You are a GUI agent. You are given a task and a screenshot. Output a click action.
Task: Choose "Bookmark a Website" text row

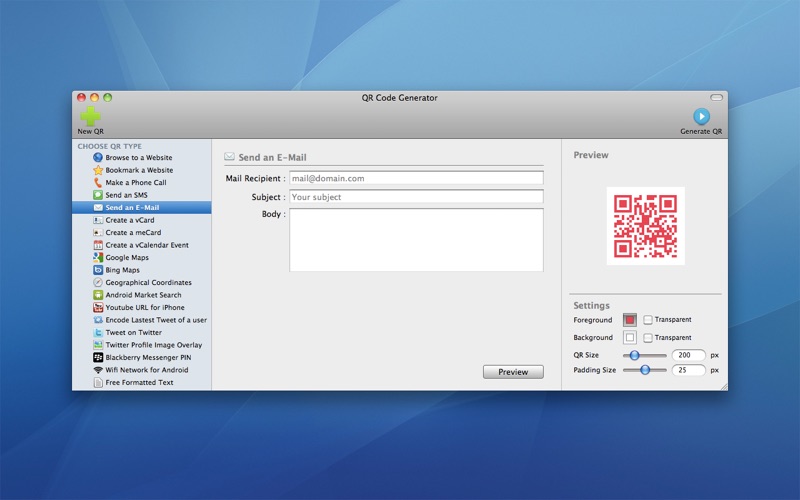(139, 170)
